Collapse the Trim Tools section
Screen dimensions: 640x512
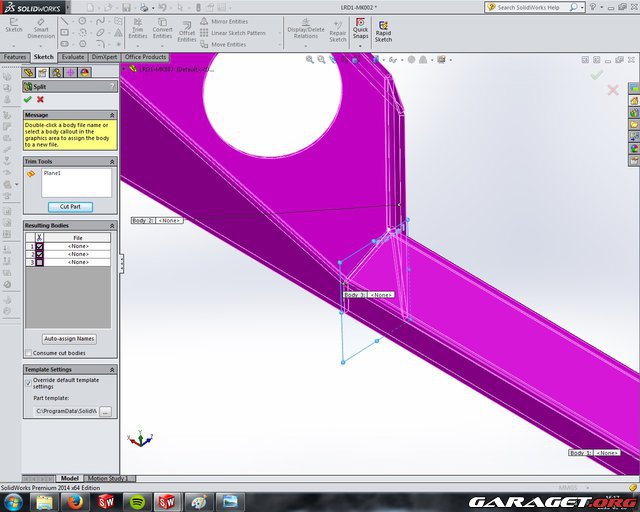(x=112, y=161)
